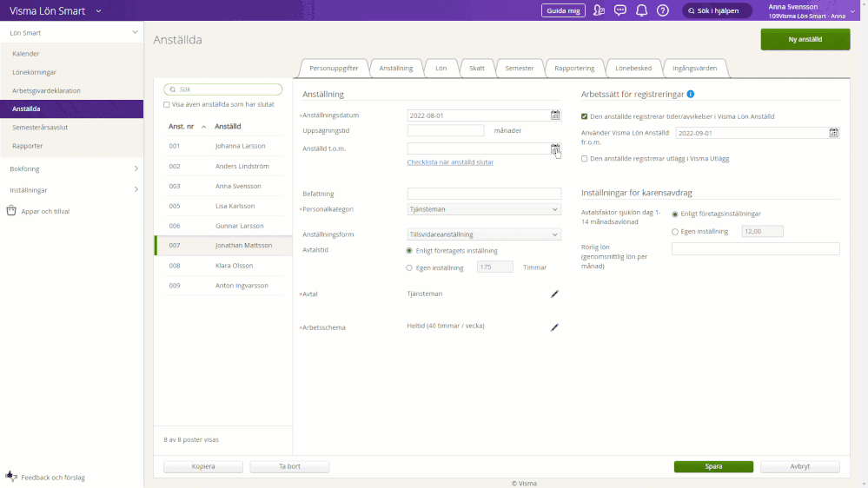
Task: Edit Avtal with the pencil icon
Action: pos(554,293)
